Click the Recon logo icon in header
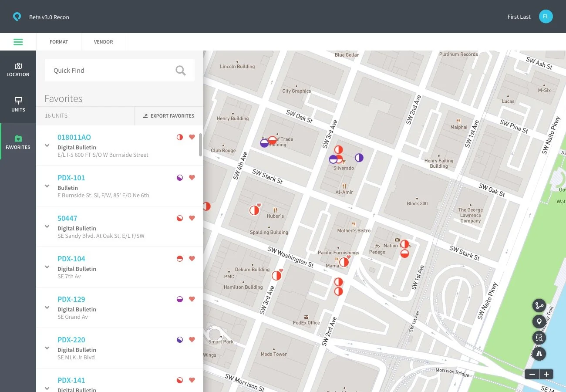566x392 pixels. coord(17,17)
